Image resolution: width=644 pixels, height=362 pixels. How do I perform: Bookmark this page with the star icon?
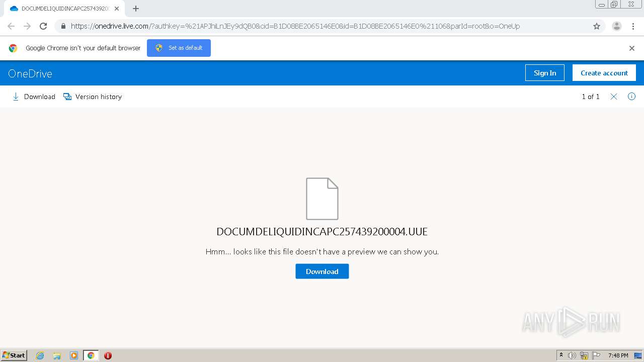597,26
